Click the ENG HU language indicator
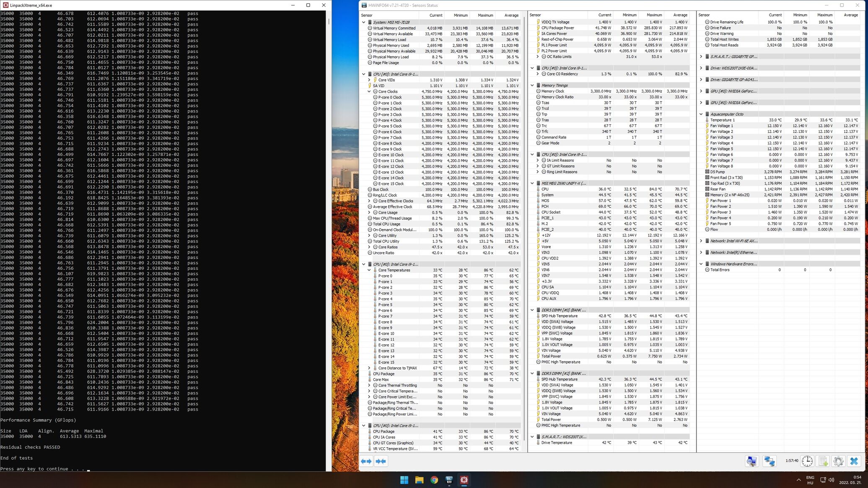Screen dimensions: 868x488 click(810, 480)
